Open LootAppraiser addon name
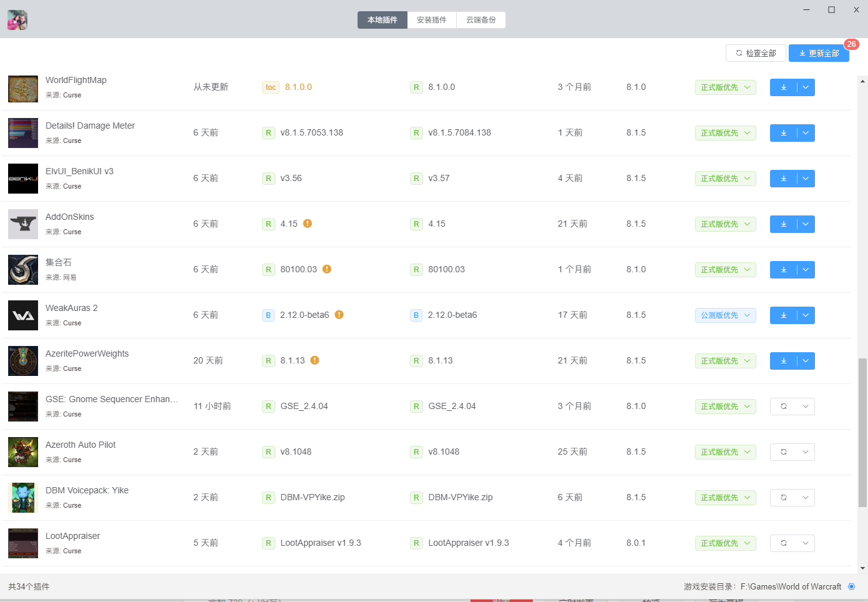This screenshot has height=602, width=868. pyautogui.click(x=72, y=536)
